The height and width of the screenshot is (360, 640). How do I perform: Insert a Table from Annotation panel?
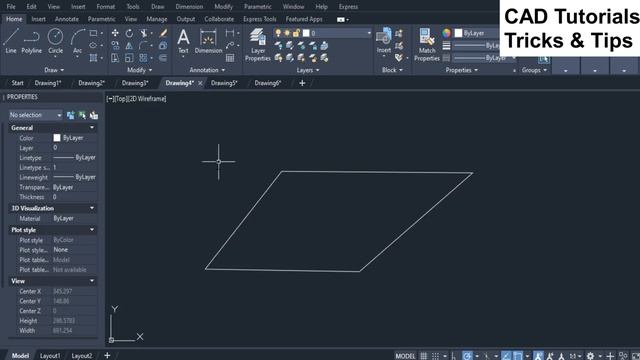coord(230,58)
